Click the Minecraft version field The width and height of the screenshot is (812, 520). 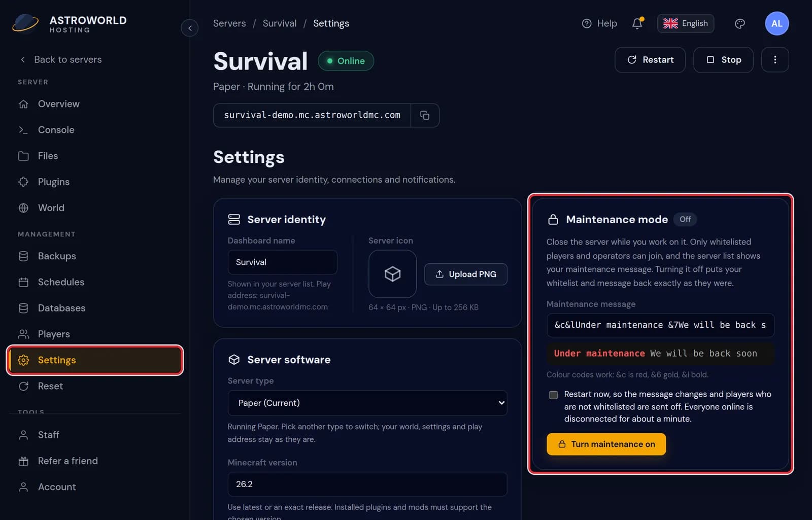click(x=367, y=484)
